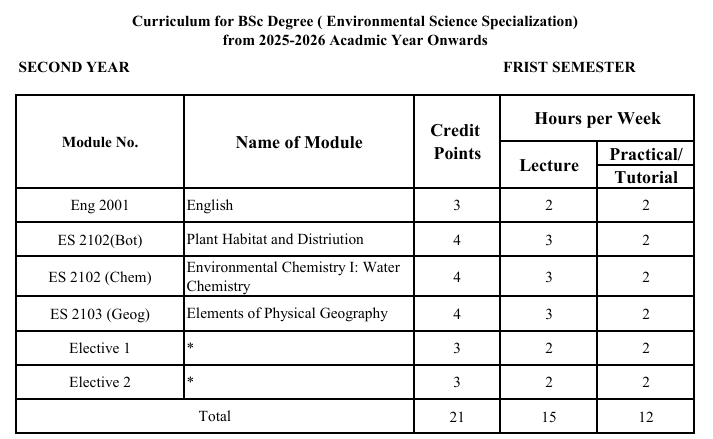Click the ES 2103 (Geog) cell
Viewport: 713px width, 439px height.
100,314
